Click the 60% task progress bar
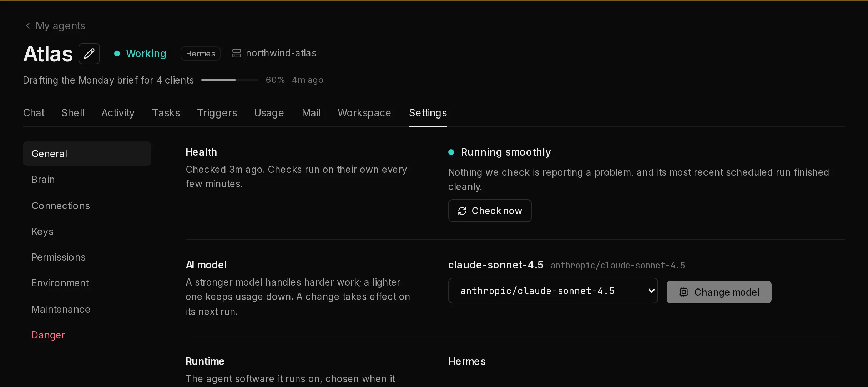 229,80
